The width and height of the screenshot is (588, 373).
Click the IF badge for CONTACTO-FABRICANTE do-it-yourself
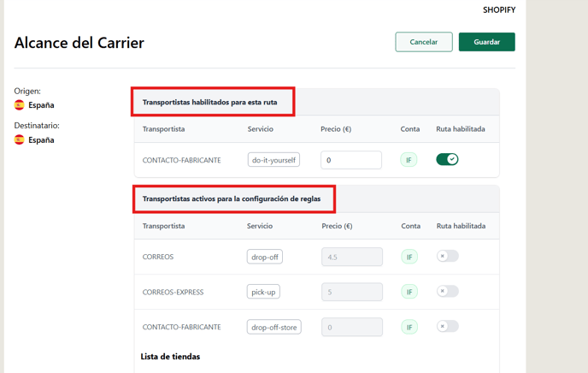point(409,160)
